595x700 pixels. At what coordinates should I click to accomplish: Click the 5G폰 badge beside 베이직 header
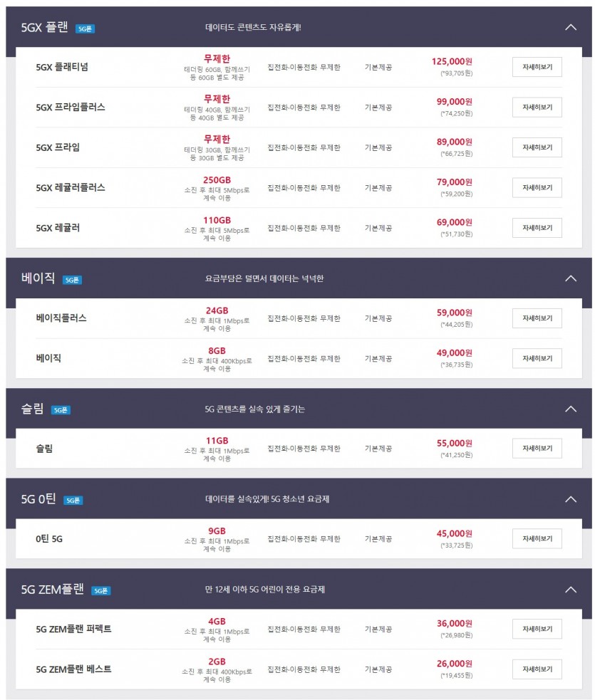pos(72,280)
